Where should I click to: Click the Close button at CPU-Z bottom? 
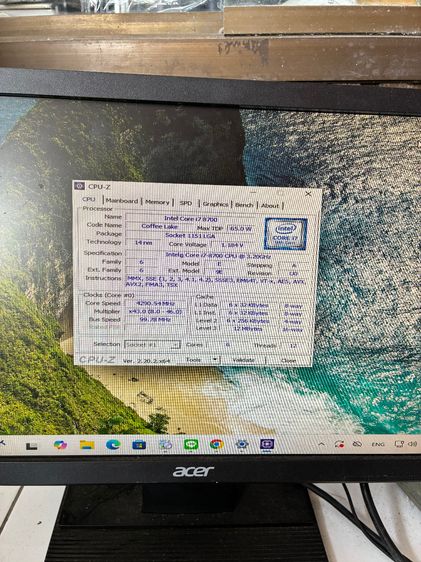[288, 360]
